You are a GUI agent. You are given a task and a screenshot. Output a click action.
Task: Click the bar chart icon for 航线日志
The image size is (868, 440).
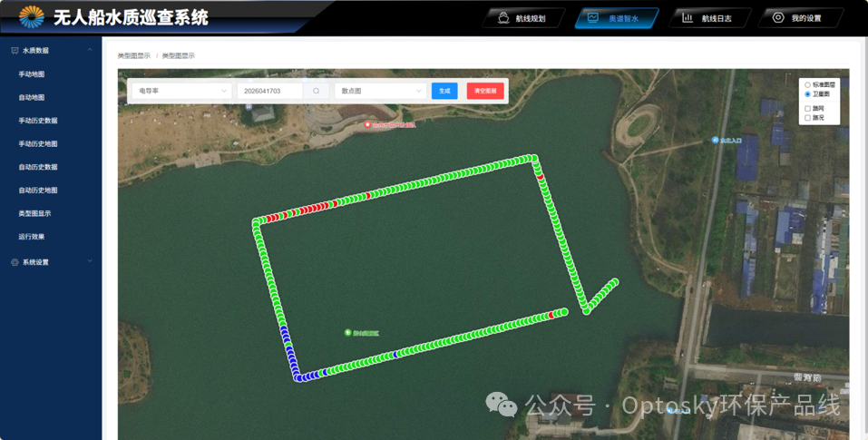688,18
